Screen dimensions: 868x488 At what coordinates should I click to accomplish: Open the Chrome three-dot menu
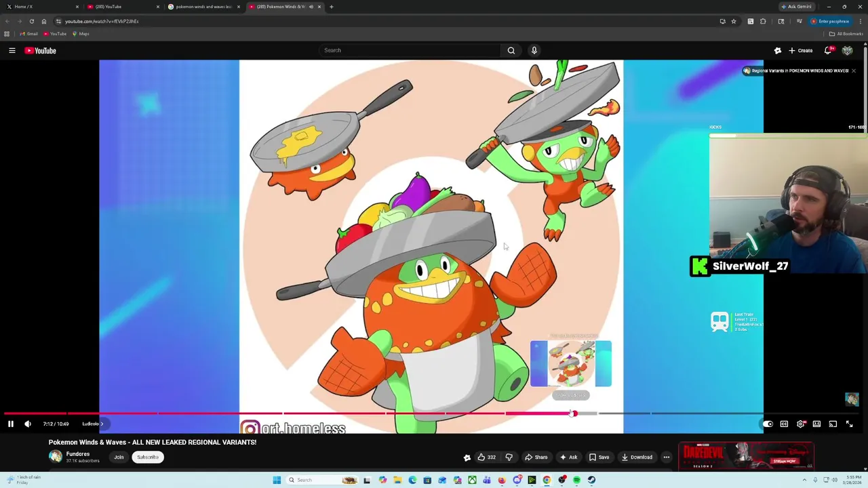(860, 21)
